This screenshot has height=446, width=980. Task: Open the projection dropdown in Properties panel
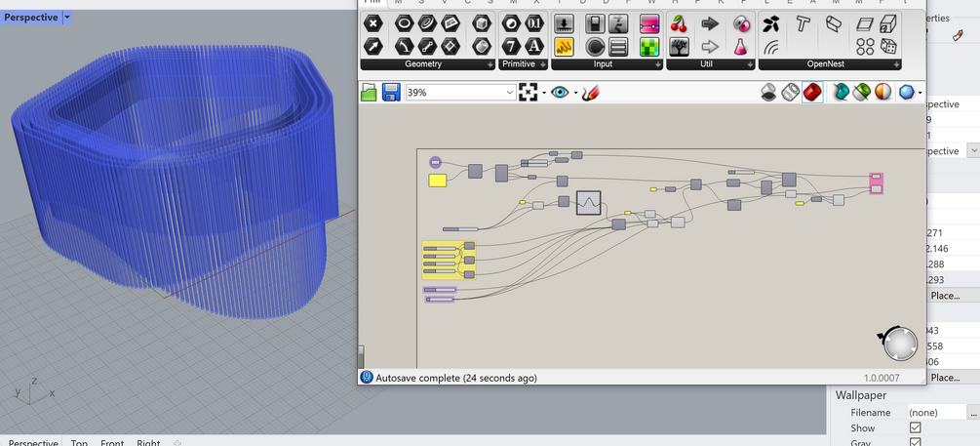(973, 150)
